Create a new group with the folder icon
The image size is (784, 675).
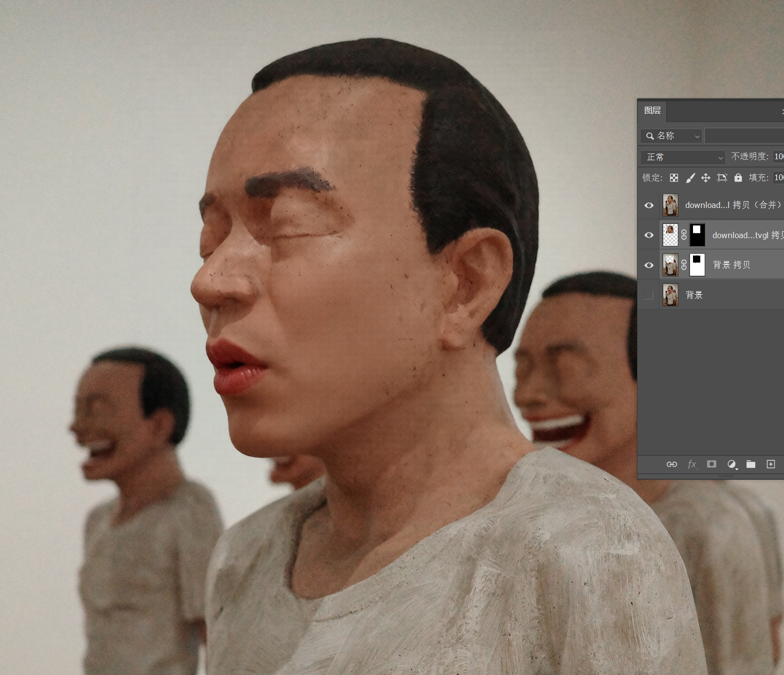pos(751,464)
